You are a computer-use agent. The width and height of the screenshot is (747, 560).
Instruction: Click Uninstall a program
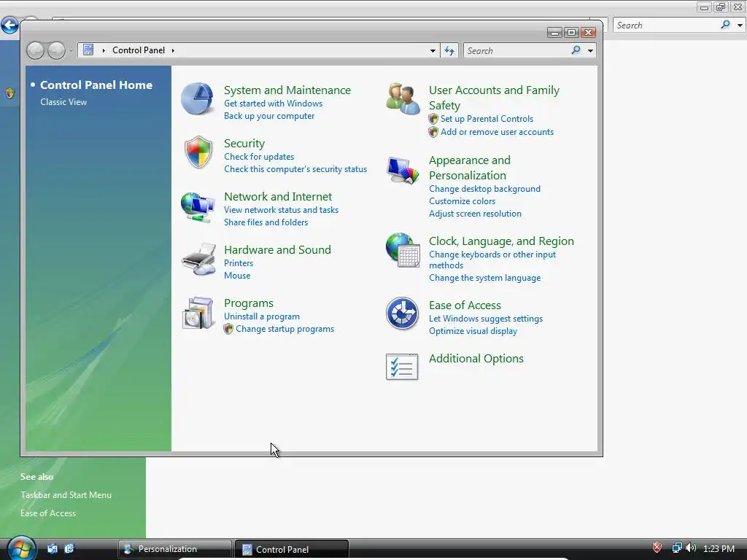click(262, 316)
